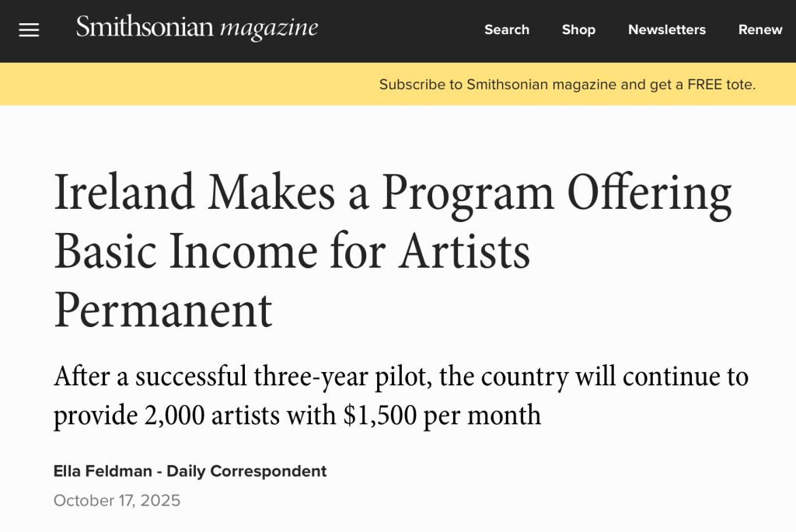
Task: Go to the Shop page
Action: (x=578, y=30)
